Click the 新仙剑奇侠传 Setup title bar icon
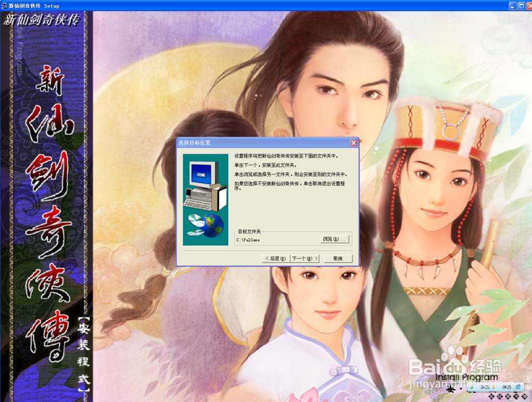The width and height of the screenshot is (532, 402). 4,6
